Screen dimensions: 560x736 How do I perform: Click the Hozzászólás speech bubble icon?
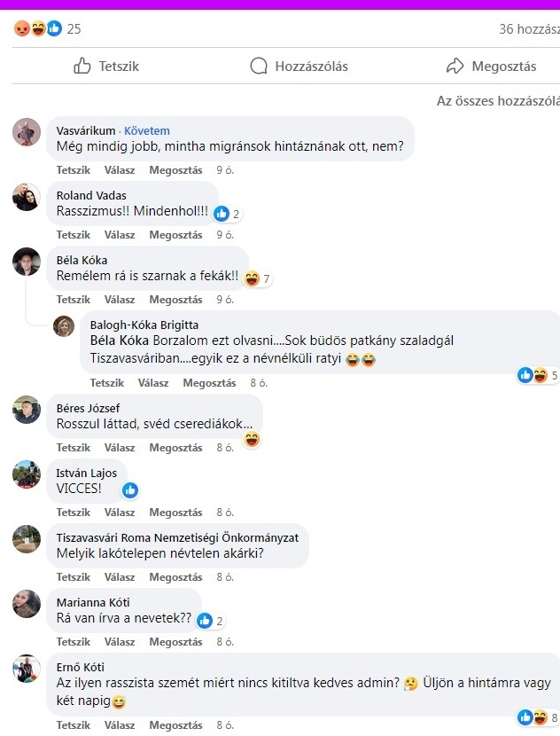(259, 66)
